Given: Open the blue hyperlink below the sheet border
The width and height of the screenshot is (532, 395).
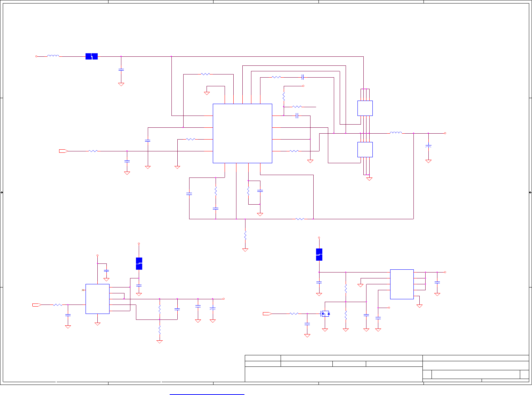Looking at the screenshot, I should pyautogui.click(x=207, y=394).
